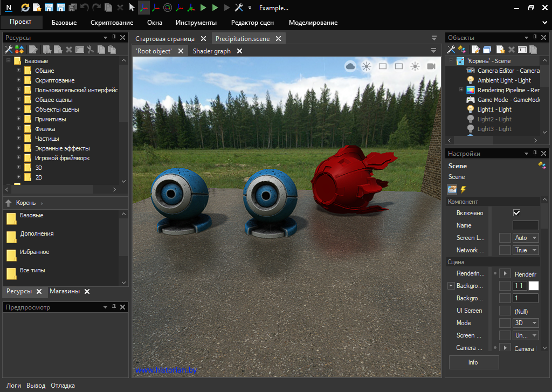Click the lightning bolt events icon in Настройки
The width and height of the screenshot is (552, 392).
coord(463,189)
